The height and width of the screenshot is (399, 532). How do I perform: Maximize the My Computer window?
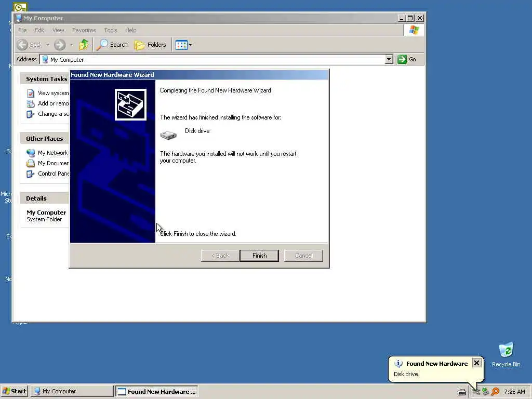click(410, 18)
